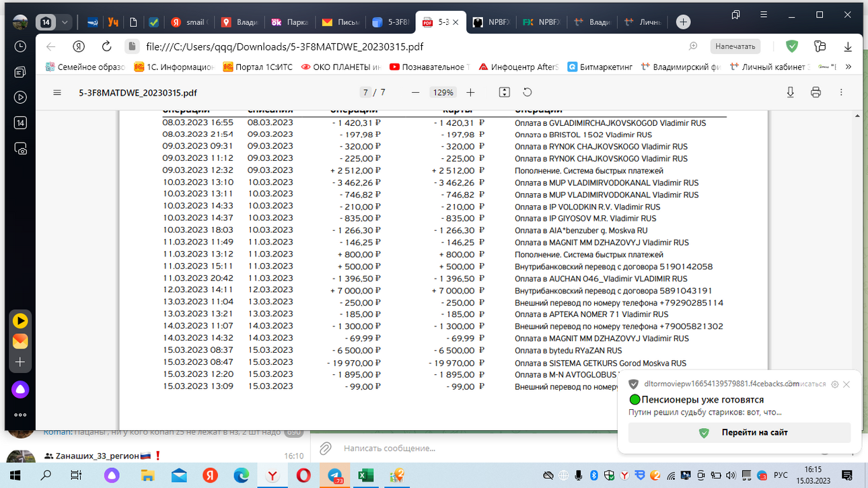Click the + 7 000,00 operation amount
Screen dimensions: 868x488
tap(356, 291)
